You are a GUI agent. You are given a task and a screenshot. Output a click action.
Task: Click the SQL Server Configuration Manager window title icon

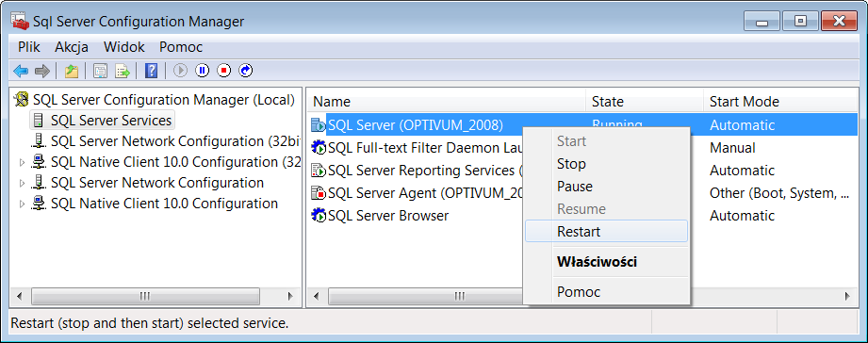coord(20,22)
